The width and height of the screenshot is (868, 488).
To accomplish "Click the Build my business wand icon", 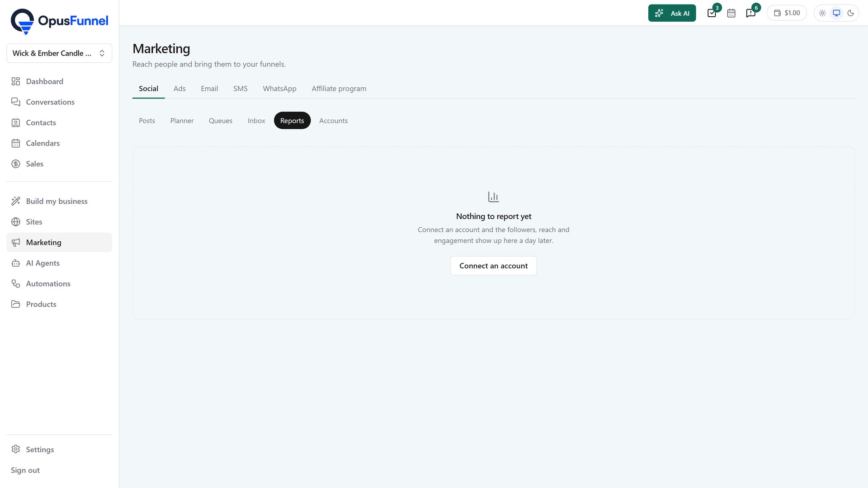I will [x=16, y=201].
